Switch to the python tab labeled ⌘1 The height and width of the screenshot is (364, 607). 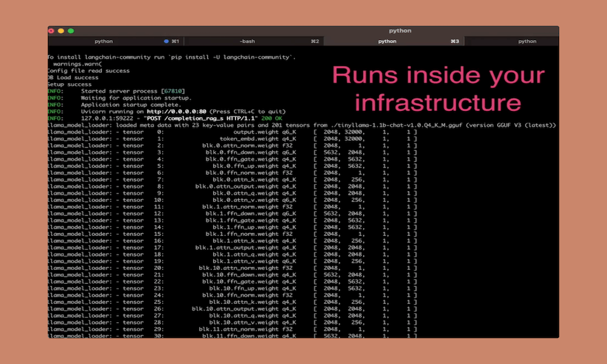[104, 41]
